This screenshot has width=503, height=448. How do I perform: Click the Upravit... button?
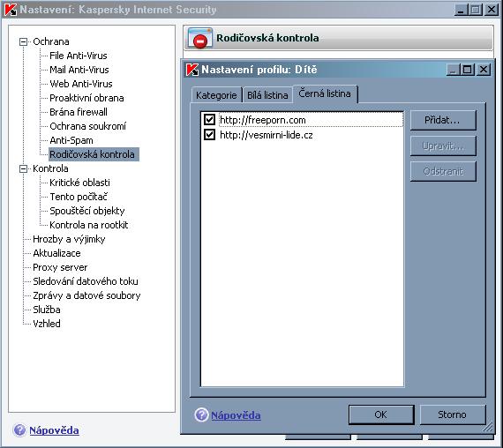pos(443,146)
